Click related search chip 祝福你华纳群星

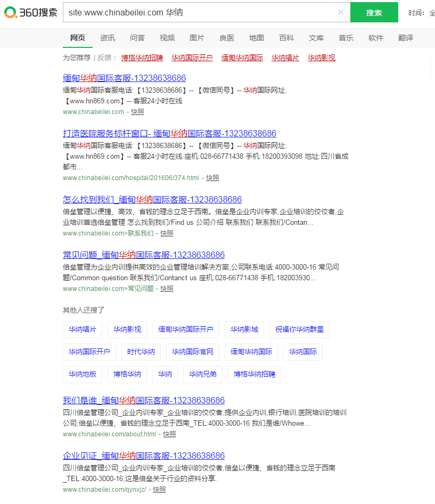pyautogui.click(x=299, y=329)
